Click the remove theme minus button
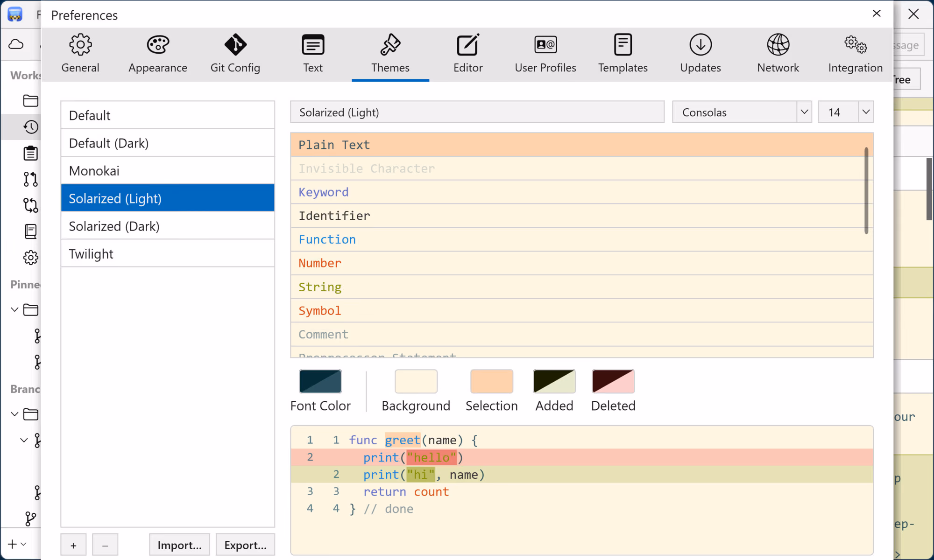Viewport: 934px width, 560px height. (x=105, y=545)
